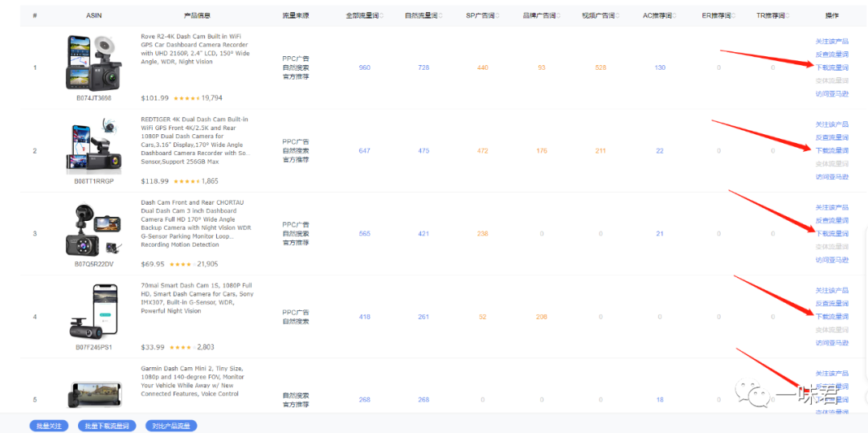Click 访问亚马逊 for the CHORTAU row
The image size is (868, 433).
click(x=832, y=260)
